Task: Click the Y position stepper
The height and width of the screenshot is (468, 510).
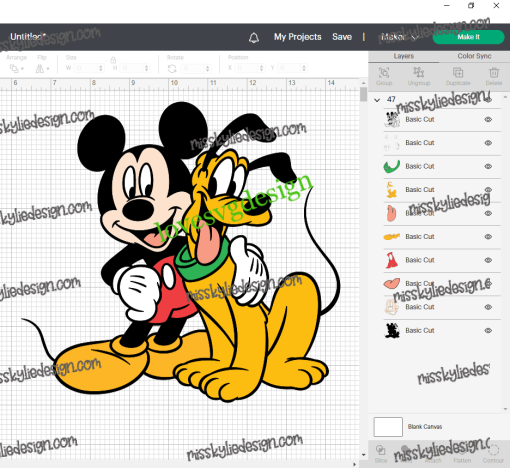Action: tap(304, 68)
